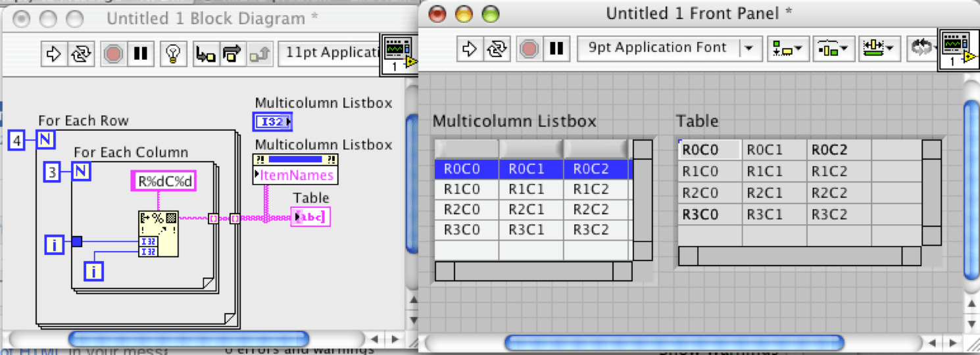The height and width of the screenshot is (355, 980).
Task: Click table cell R2C2
Action: pyautogui.click(x=839, y=193)
